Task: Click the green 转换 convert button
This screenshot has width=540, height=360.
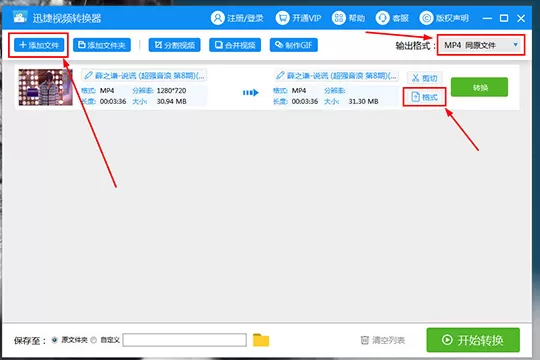Action: click(479, 87)
